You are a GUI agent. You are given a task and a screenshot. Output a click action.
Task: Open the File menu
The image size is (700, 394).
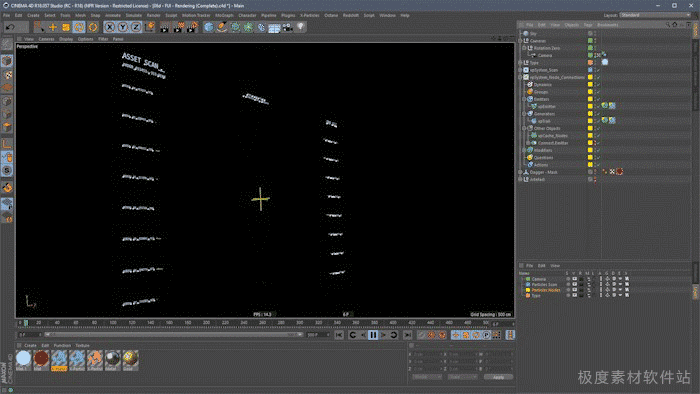6,15
